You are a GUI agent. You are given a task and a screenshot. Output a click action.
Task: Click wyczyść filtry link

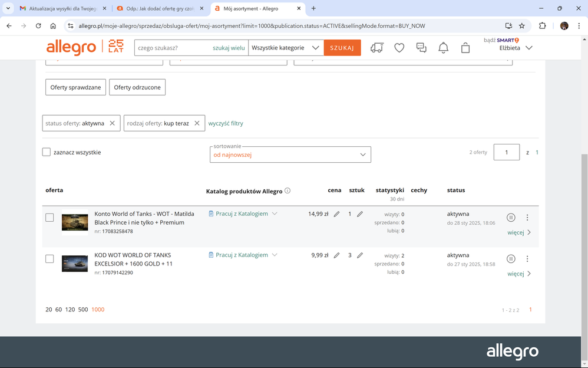(x=226, y=123)
